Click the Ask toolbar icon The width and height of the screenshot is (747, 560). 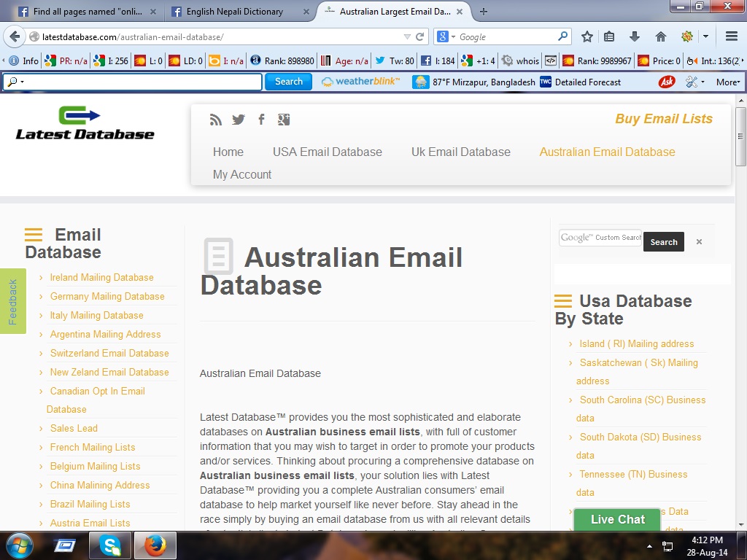tap(667, 82)
